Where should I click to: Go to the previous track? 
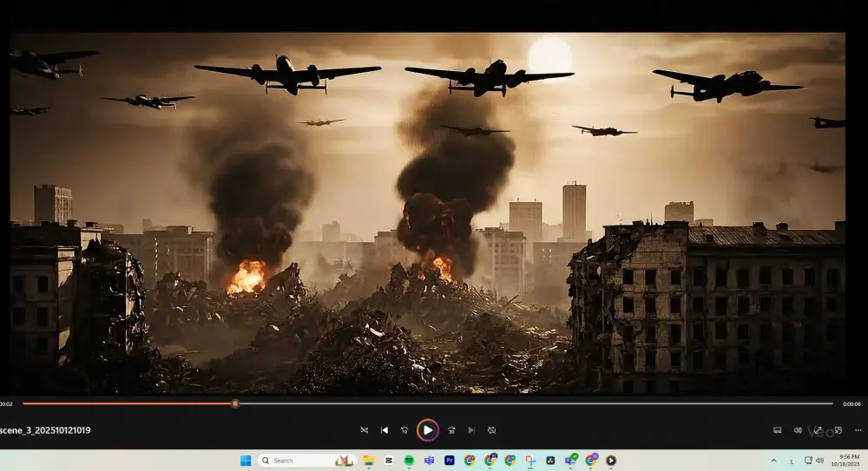(385, 430)
